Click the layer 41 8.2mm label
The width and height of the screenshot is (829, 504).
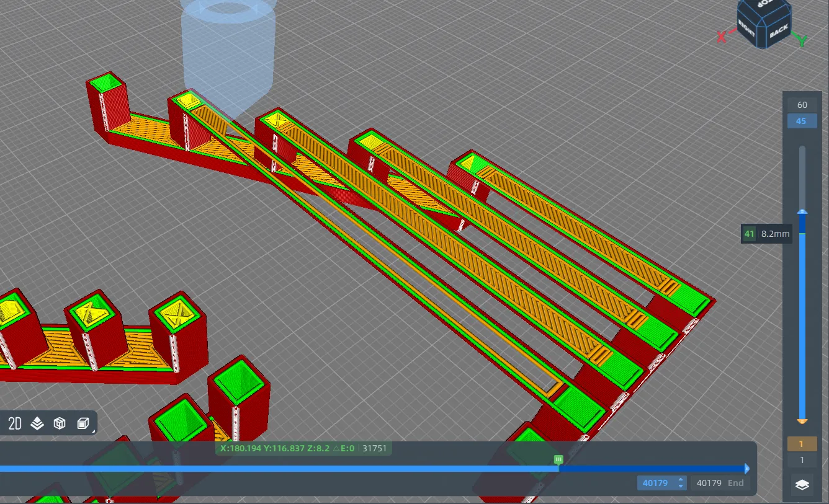click(x=767, y=234)
